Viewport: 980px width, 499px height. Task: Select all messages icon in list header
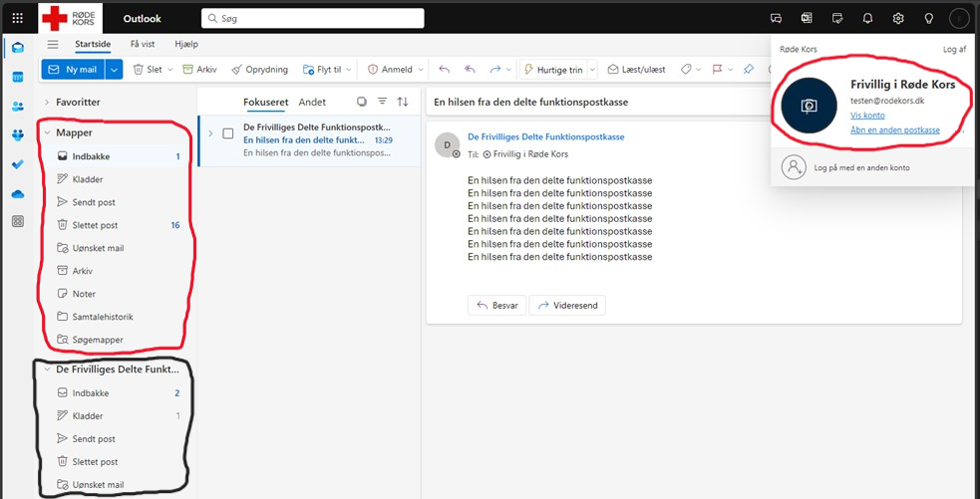pos(361,102)
